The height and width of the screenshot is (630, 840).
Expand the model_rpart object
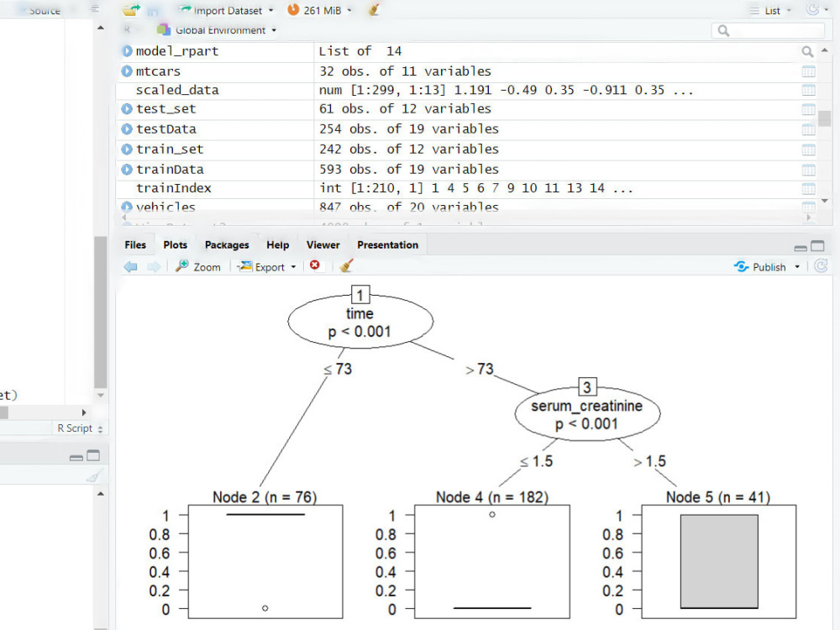tap(127, 51)
